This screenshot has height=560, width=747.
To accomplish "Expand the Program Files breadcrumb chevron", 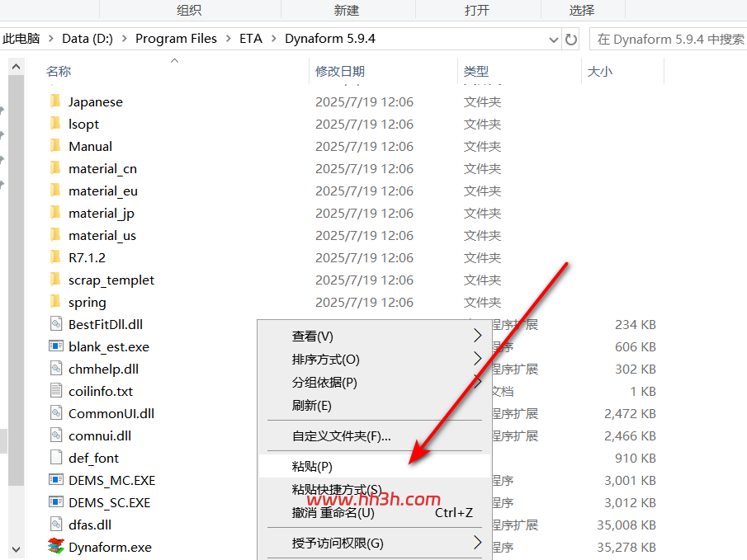I will click(x=228, y=39).
